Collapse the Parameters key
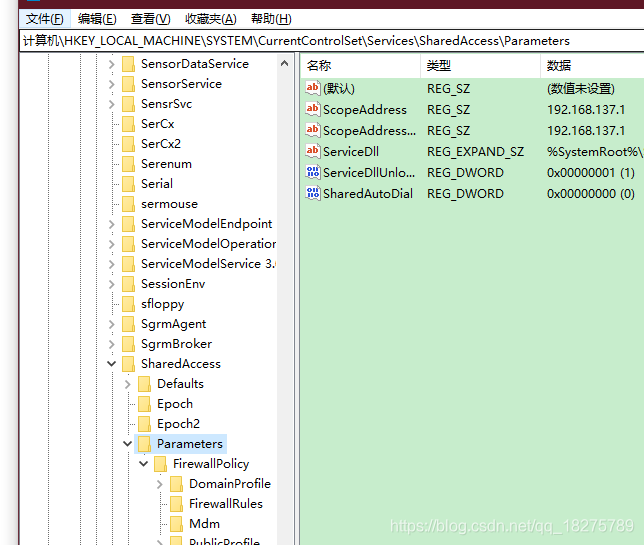Screen dimensions: 644x545 127,444
